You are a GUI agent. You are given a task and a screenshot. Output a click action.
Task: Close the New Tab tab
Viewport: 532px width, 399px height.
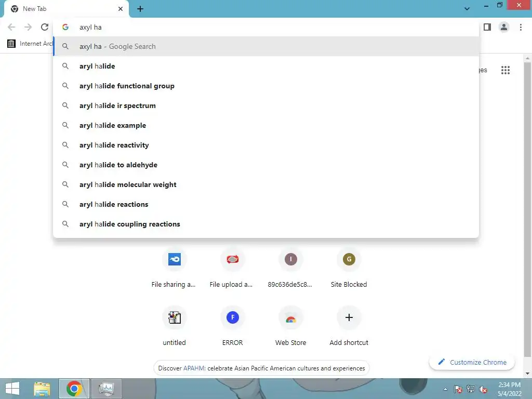pyautogui.click(x=121, y=9)
